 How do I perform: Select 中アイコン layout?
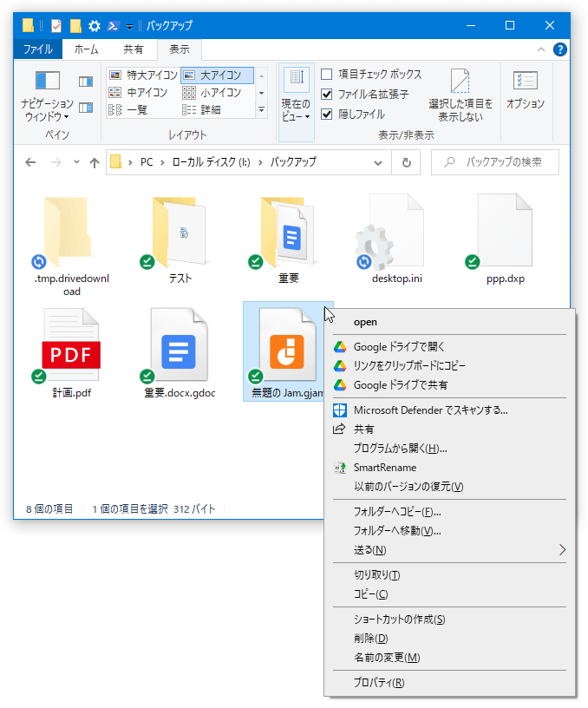(138, 93)
